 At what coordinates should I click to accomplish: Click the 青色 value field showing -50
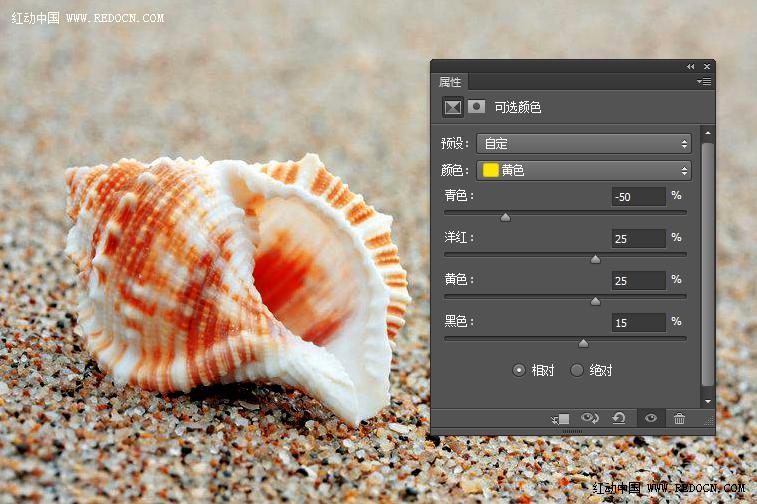point(638,197)
